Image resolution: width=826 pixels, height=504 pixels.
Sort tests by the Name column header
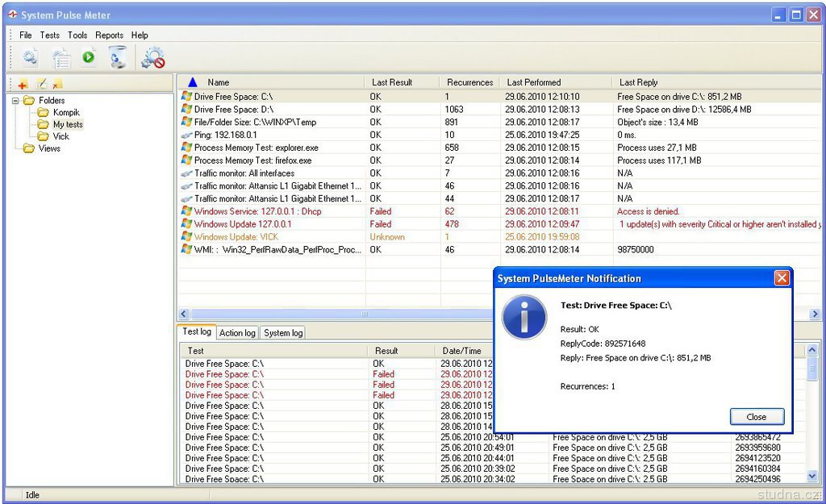click(218, 82)
